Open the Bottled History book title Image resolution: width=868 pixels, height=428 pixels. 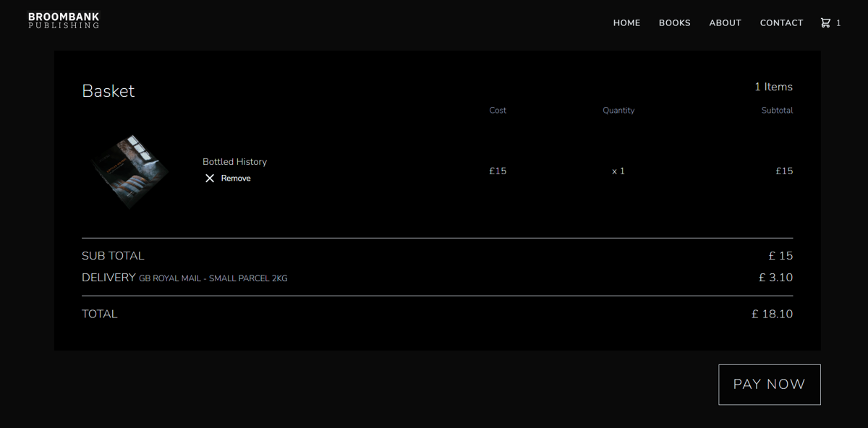coord(234,162)
